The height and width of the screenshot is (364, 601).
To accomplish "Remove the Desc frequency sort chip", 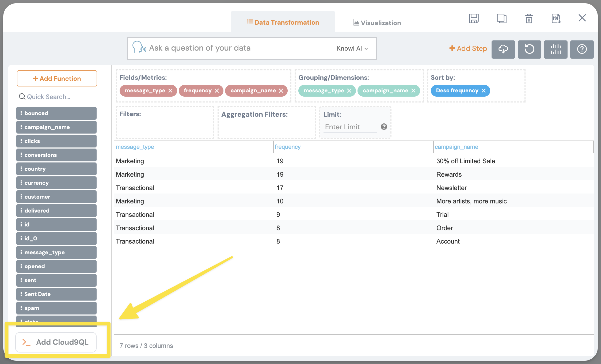I will pyautogui.click(x=484, y=91).
